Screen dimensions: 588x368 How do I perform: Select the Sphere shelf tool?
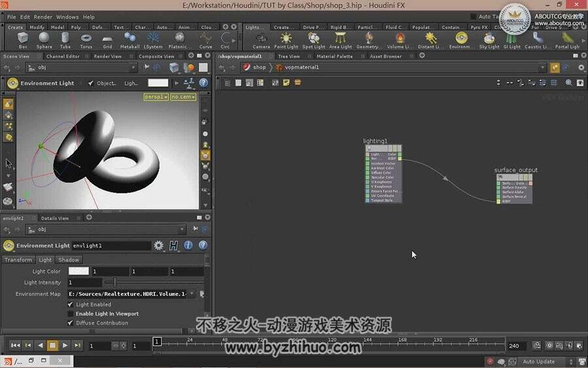(x=44, y=40)
